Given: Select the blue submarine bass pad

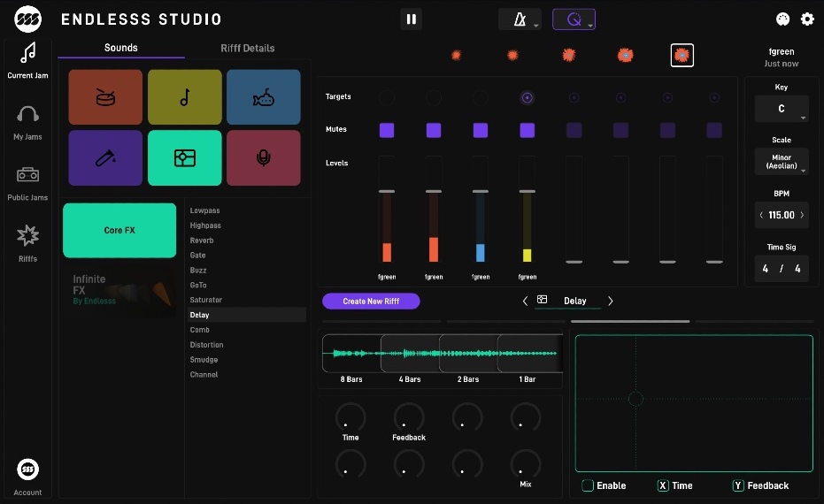Looking at the screenshot, I should click(x=263, y=97).
